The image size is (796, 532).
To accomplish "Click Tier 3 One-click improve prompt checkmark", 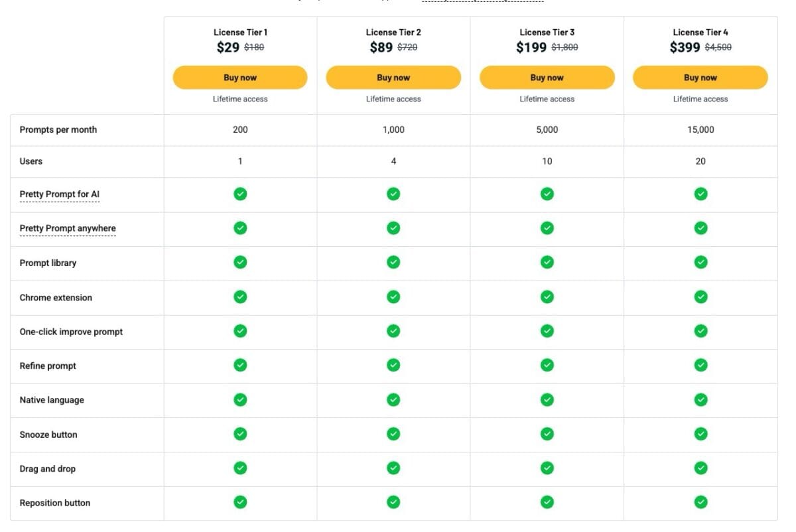I will [x=547, y=331].
